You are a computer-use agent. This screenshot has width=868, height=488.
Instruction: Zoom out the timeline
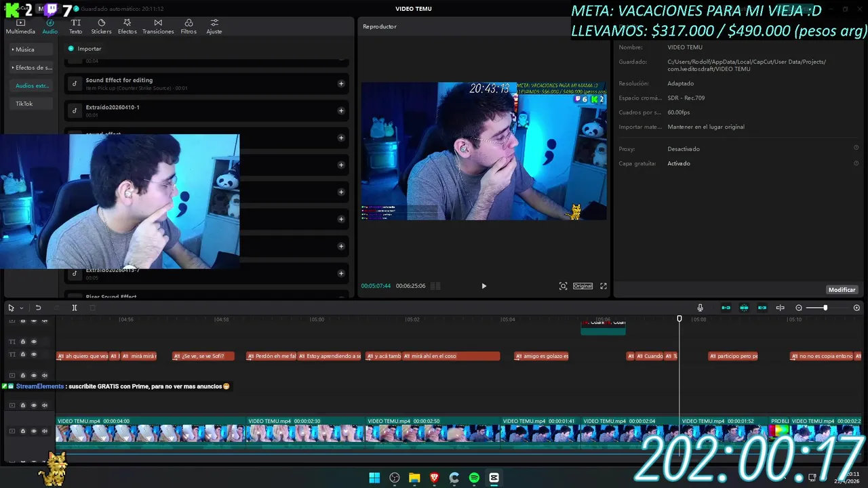click(799, 308)
